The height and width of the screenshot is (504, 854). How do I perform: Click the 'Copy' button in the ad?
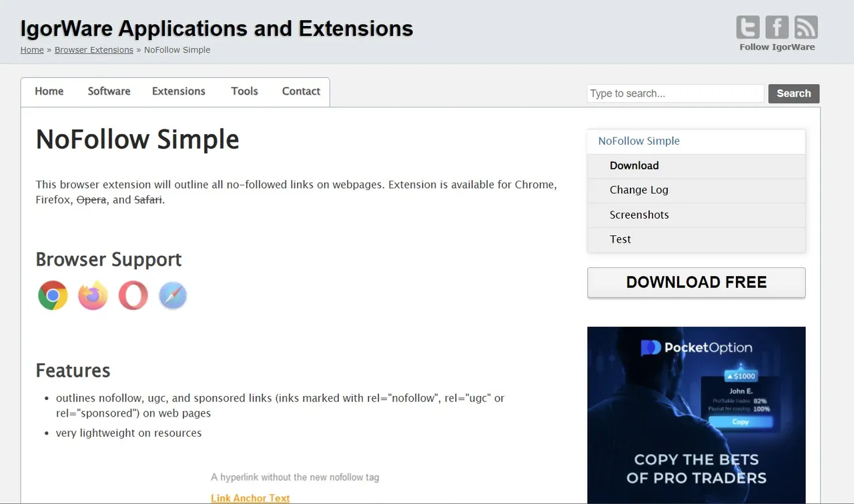point(741,422)
